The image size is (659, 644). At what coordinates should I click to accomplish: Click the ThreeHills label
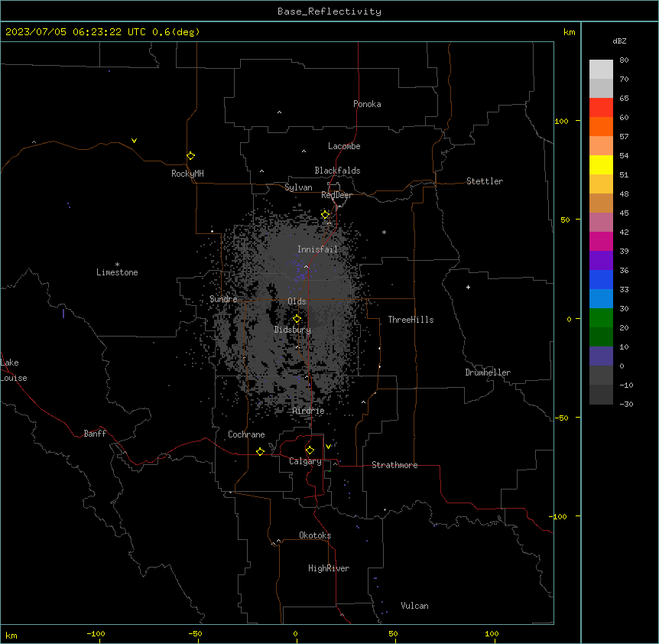[x=411, y=320]
